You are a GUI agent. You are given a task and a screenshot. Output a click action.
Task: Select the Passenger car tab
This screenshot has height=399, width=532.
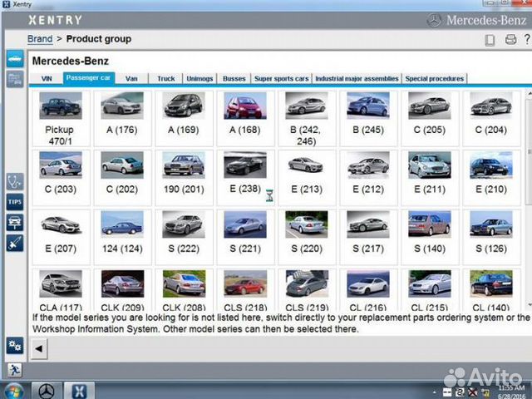click(89, 78)
